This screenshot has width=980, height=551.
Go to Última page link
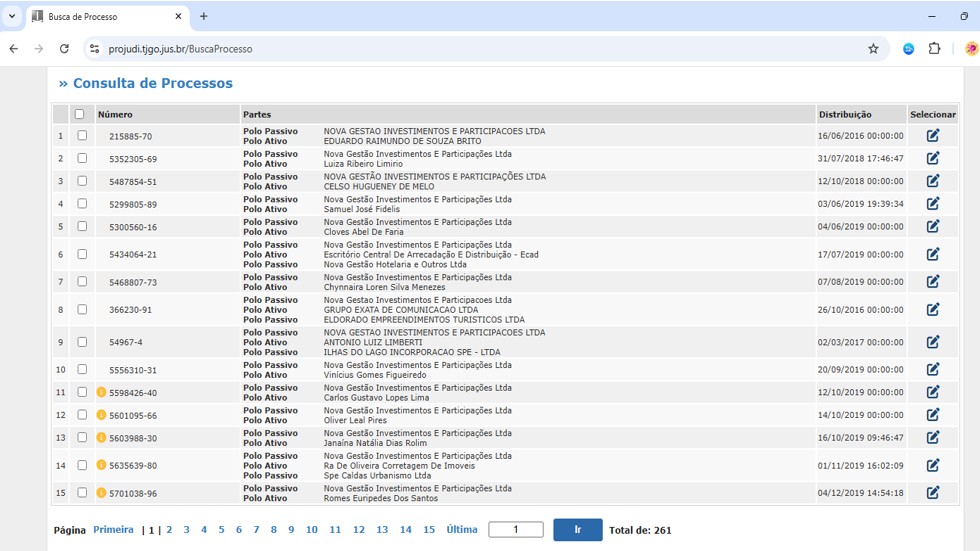click(x=462, y=530)
